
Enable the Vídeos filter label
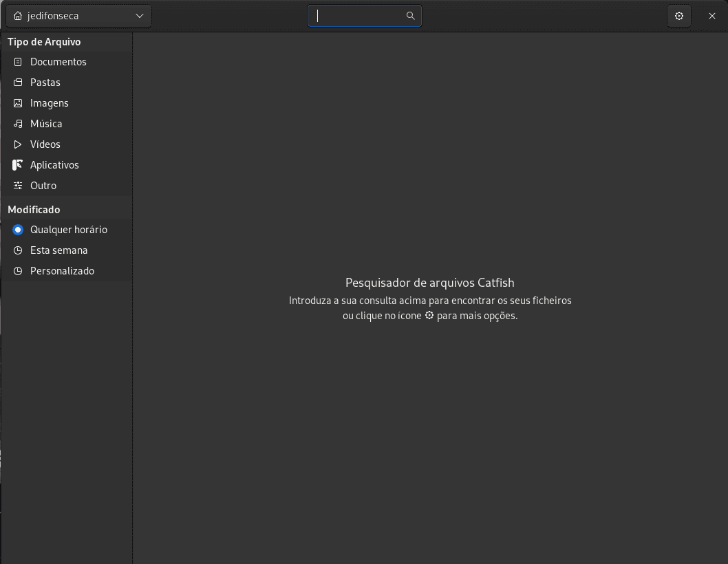tap(45, 144)
